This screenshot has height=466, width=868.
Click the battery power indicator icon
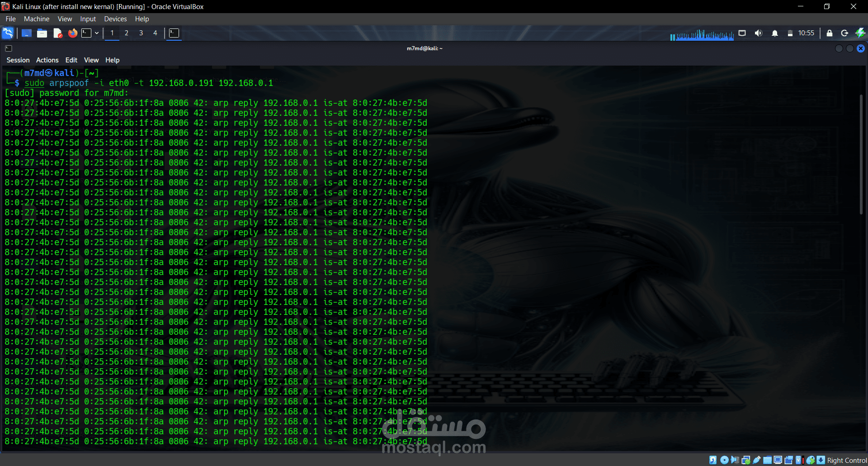[790, 33]
